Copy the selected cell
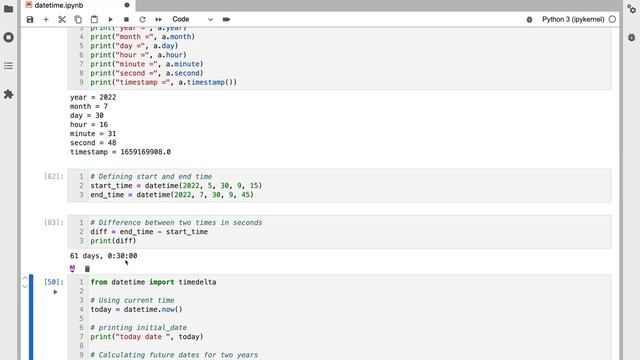The image size is (640, 360). pos(78,19)
